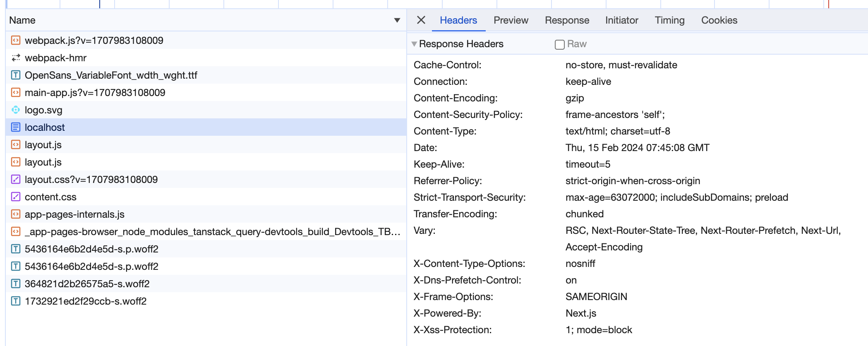
Task: Click the X-Content-Type-Options nosniff value
Action: (x=580, y=264)
